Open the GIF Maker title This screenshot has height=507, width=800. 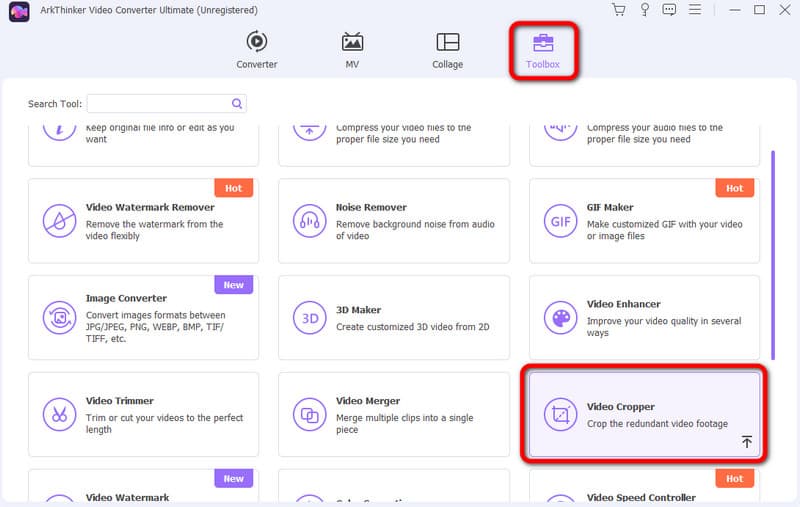610,208
